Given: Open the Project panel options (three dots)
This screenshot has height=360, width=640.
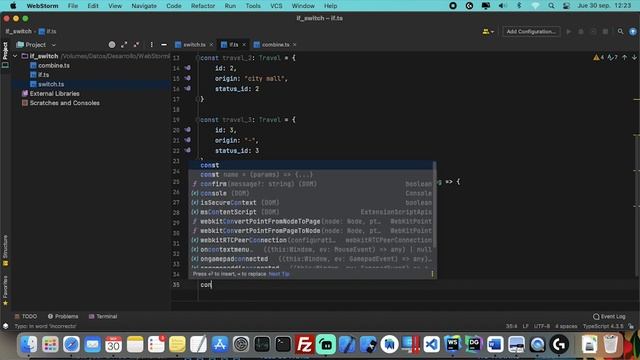Looking at the screenshot, I should [151, 44].
